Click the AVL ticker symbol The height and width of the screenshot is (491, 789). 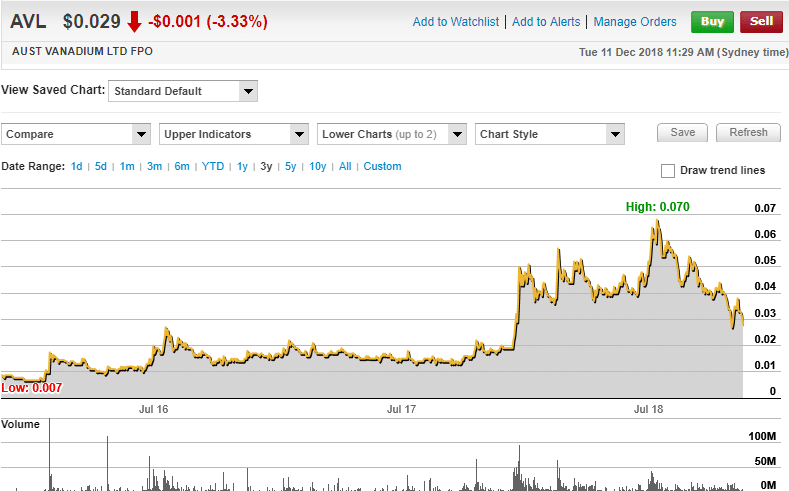[x=28, y=22]
